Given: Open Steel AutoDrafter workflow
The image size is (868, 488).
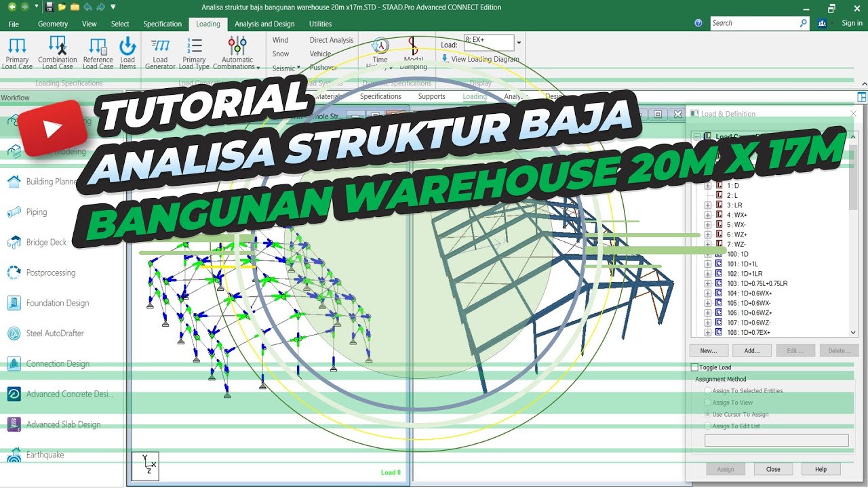Looking at the screenshot, I should coord(46,333).
